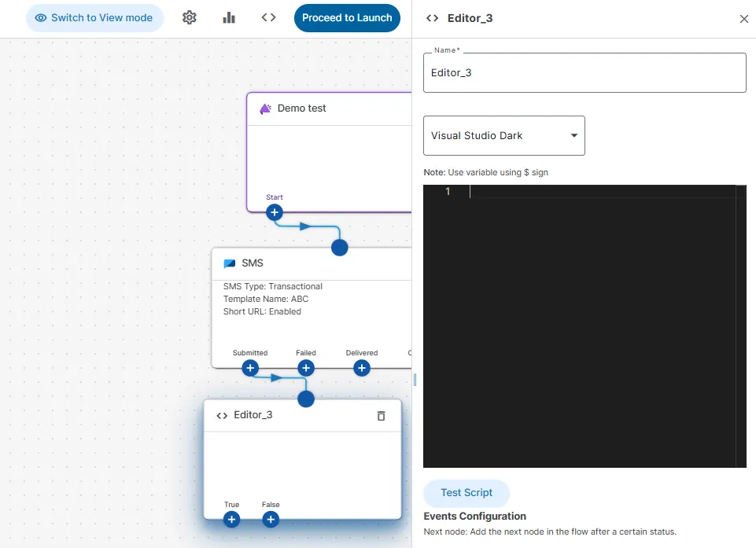Click 'Template Name: ABC' text
This screenshot has width=756, height=548.
(x=266, y=299)
